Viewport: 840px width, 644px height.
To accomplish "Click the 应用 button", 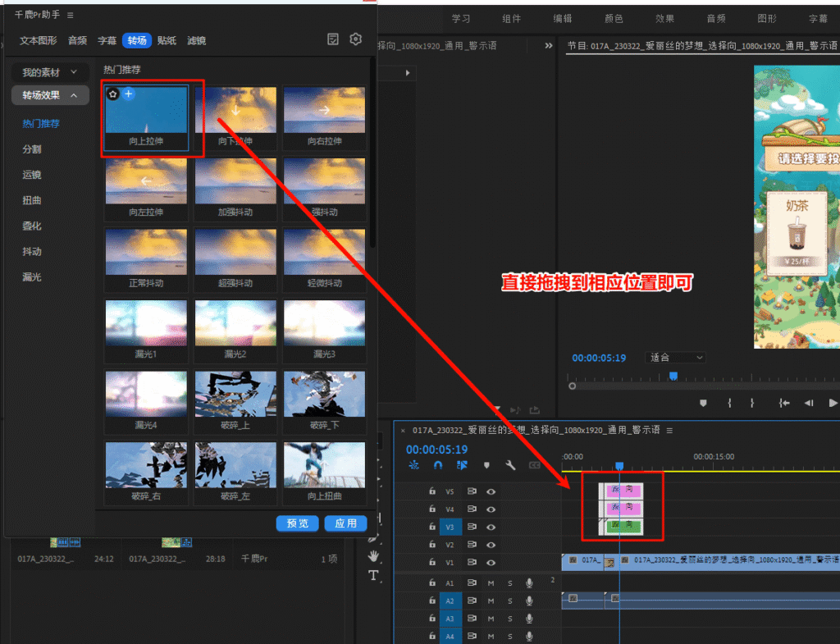I will 345,523.
